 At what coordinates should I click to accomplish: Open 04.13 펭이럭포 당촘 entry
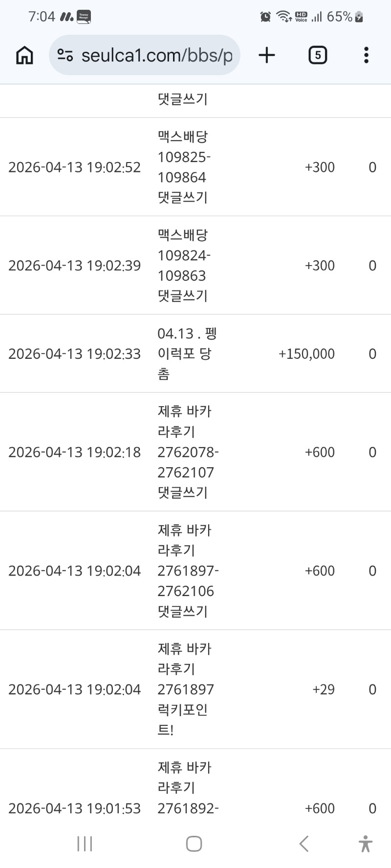click(x=187, y=353)
